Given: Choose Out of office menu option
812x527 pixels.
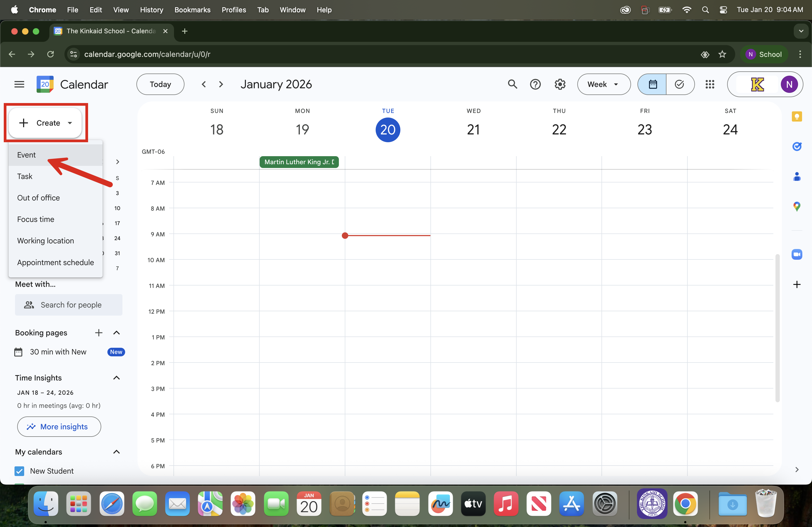Looking at the screenshot, I should pyautogui.click(x=38, y=198).
